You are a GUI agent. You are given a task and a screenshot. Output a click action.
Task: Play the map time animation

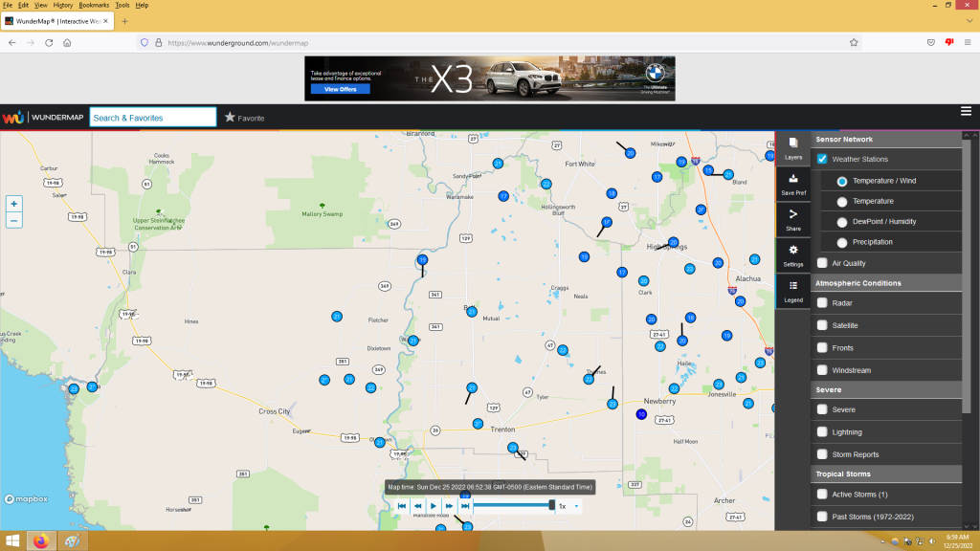(434, 506)
